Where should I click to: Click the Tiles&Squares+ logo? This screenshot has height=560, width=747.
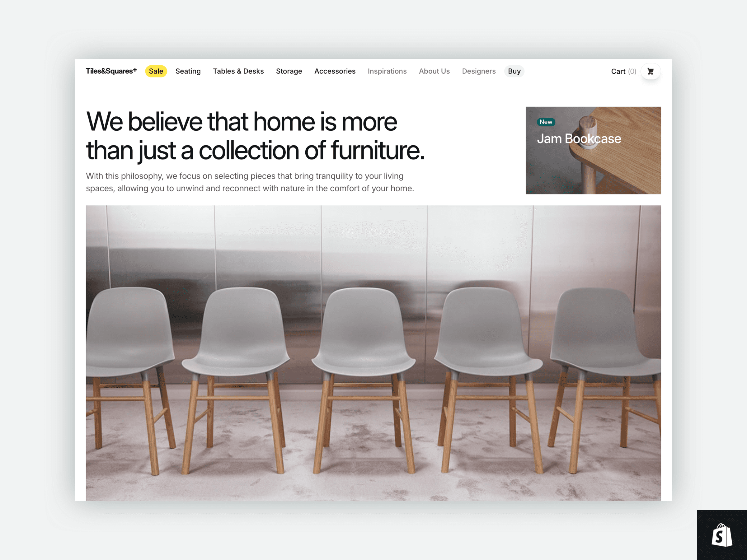coord(111,71)
